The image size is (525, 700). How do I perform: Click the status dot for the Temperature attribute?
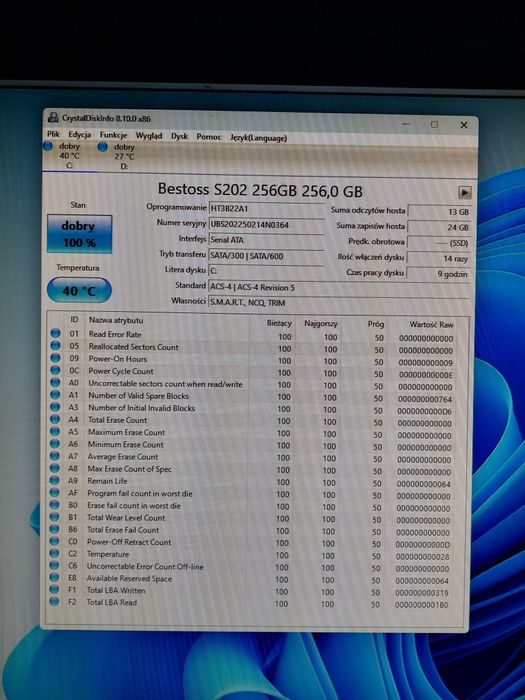[54, 553]
